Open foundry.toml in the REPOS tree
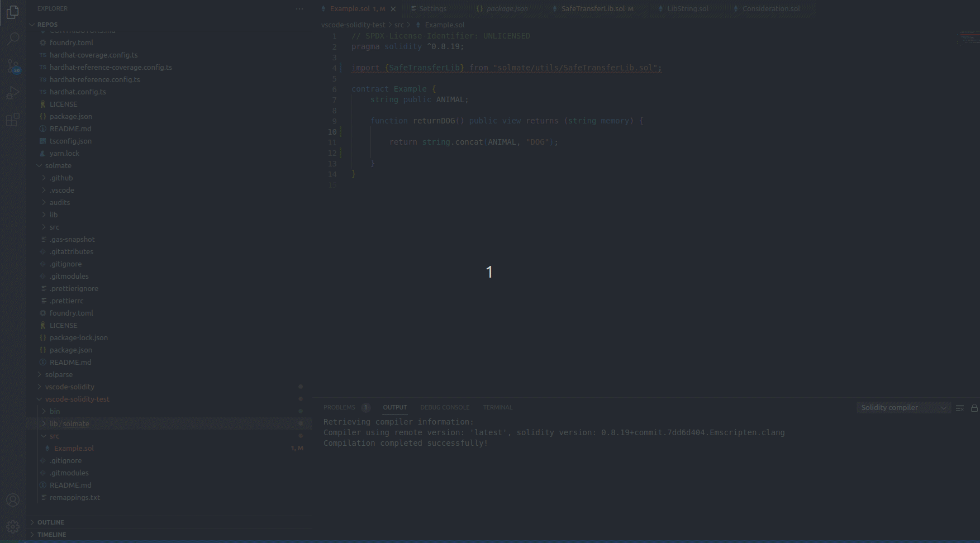This screenshot has width=980, height=543. pyautogui.click(x=71, y=42)
